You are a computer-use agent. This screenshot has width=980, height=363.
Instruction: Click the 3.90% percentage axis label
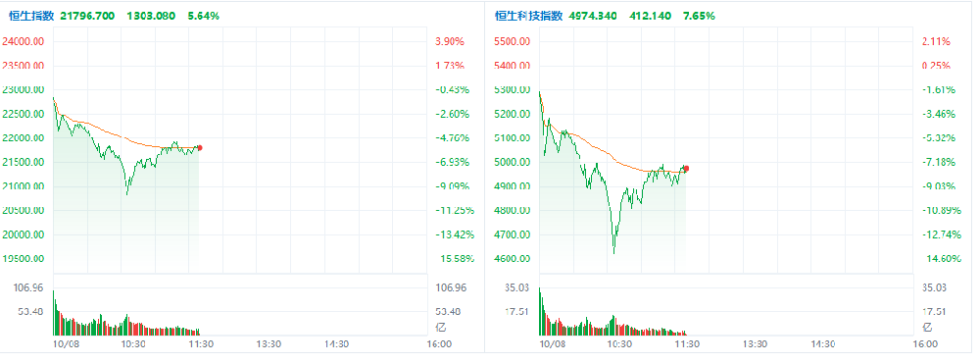(x=450, y=41)
